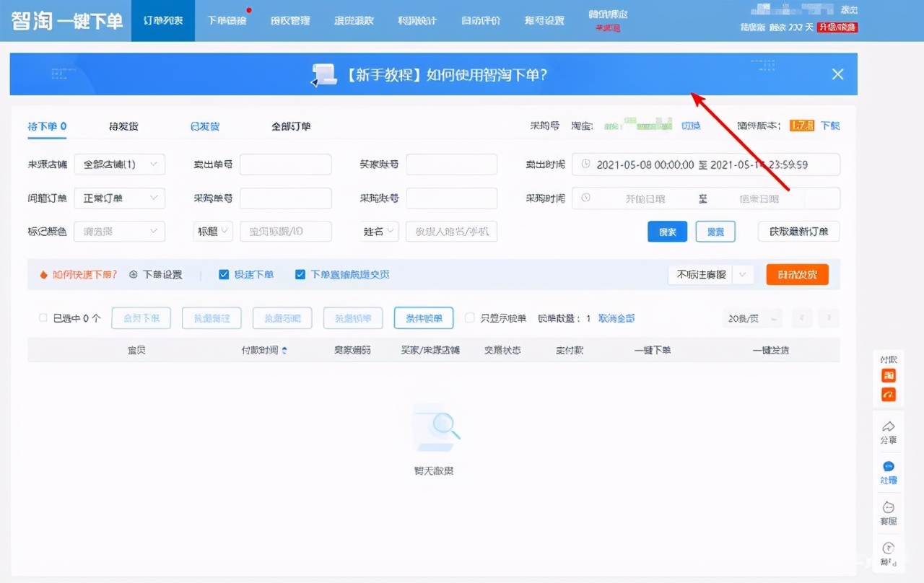Screen dimensions: 924x583
Task: Open the 全部店铺 source shop dropdown
Action: click(120, 165)
